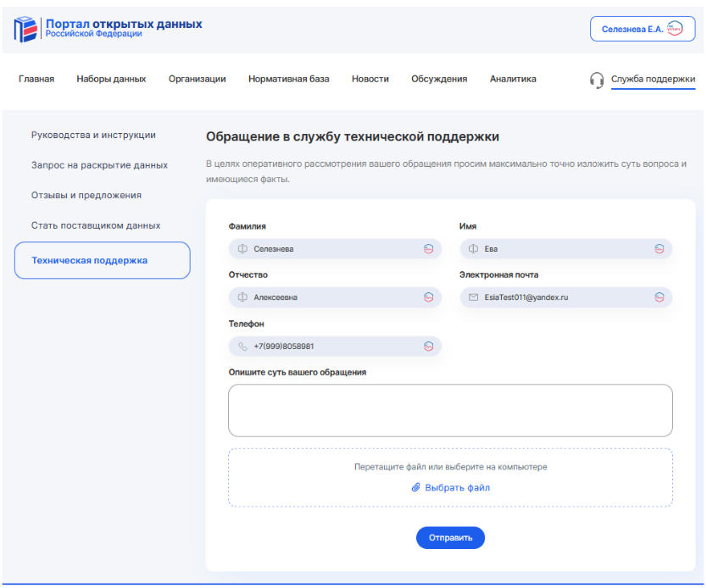Open the Селезнева Е.А. user account button
The image size is (707, 588).
pos(643,29)
